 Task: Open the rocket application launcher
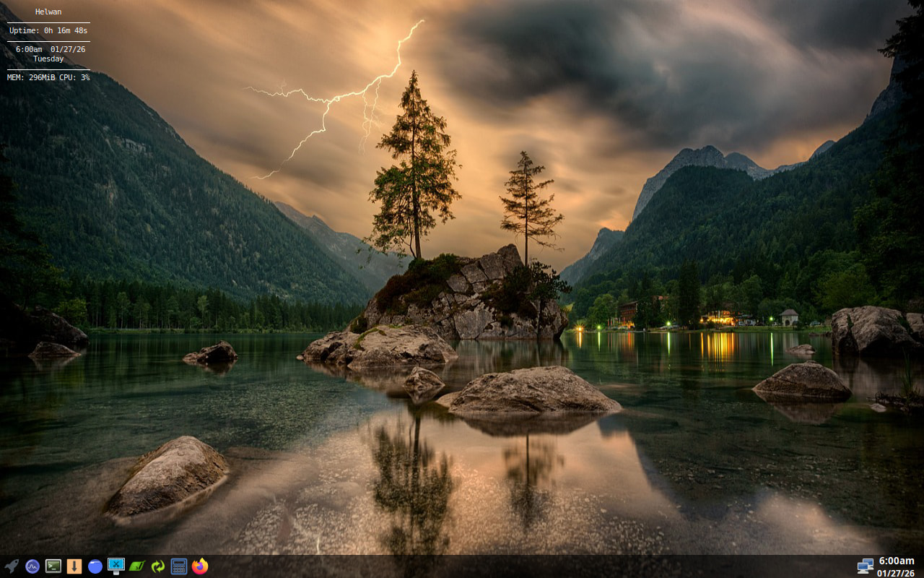tap(12, 566)
